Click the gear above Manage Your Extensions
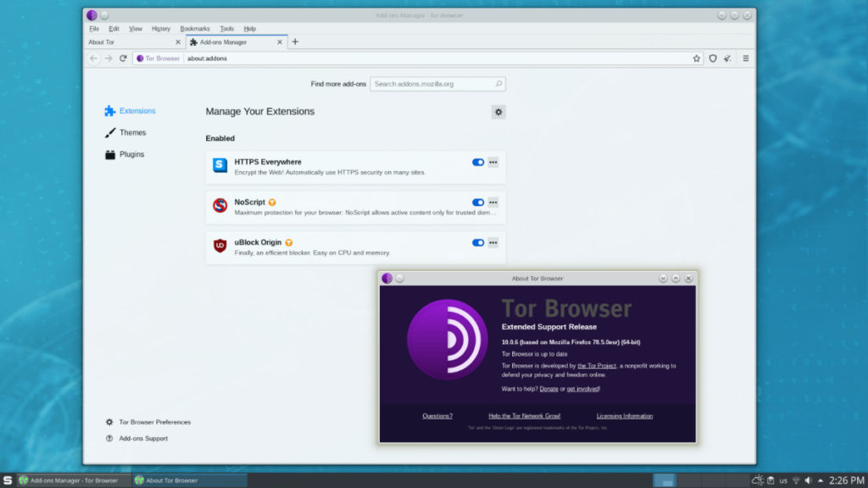Image resolution: width=868 pixels, height=488 pixels. click(498, 111)
